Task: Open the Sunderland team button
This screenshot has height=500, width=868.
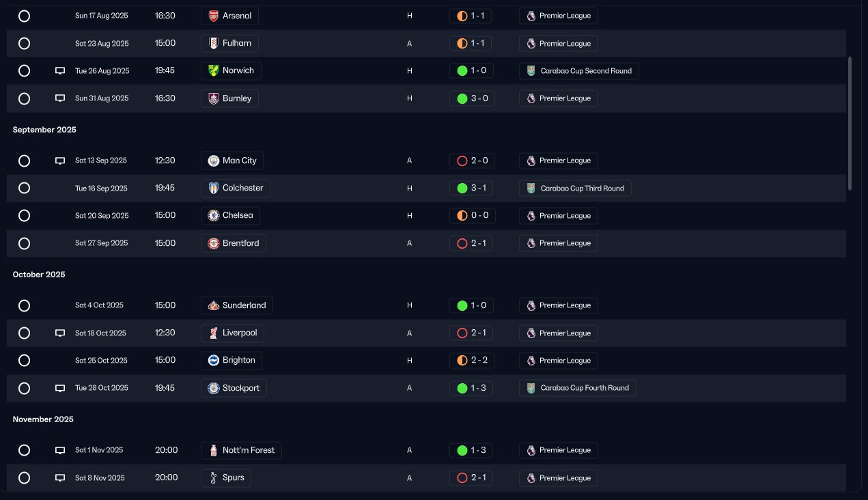Action: click(237, 305)
